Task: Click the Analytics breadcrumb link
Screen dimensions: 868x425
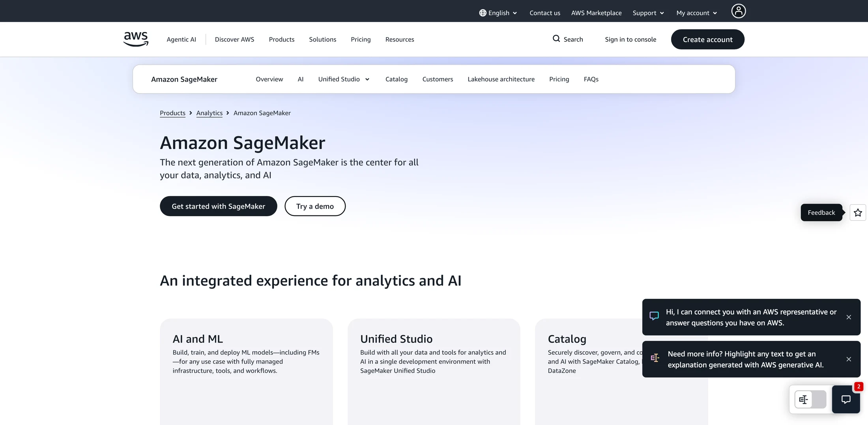Action: 210,113
